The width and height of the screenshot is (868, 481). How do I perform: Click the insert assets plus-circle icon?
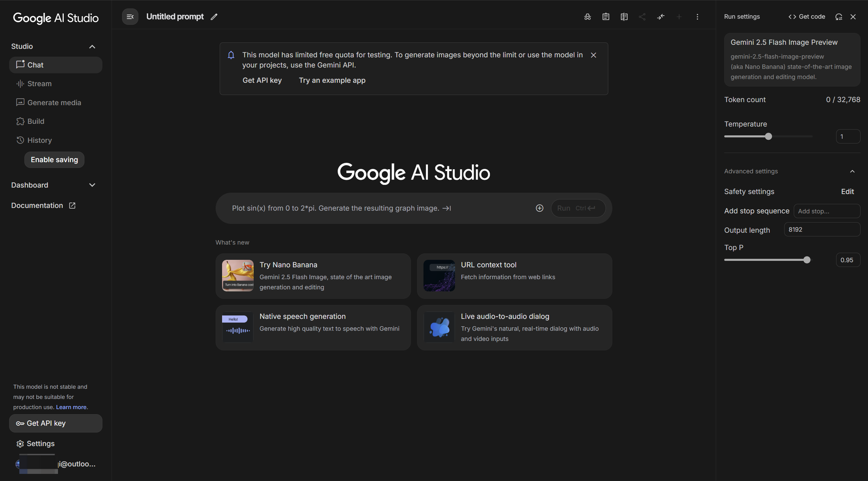539,208
